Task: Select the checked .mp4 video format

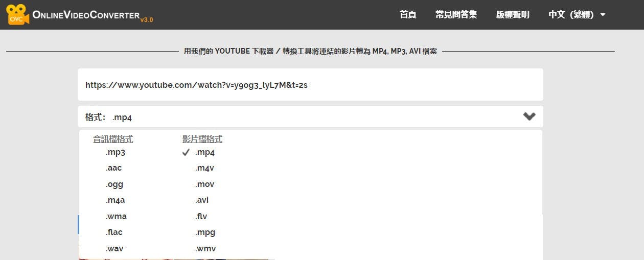Action: tap(205, 152)
